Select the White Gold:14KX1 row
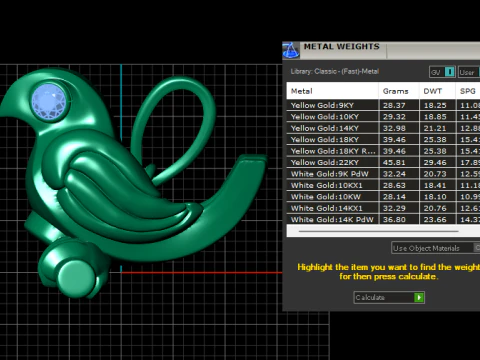480x360 pixels. pyautogui.click(x=383, y=208)
